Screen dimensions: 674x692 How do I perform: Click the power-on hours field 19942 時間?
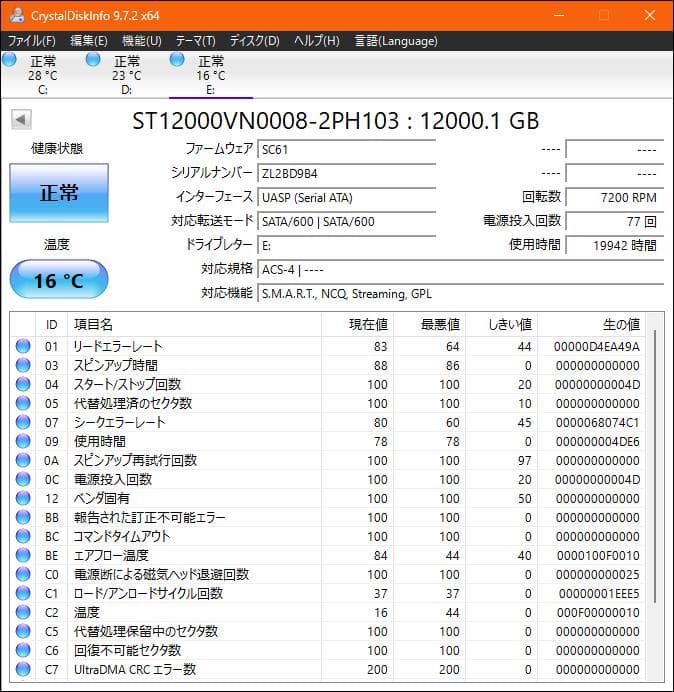(614, 245)
